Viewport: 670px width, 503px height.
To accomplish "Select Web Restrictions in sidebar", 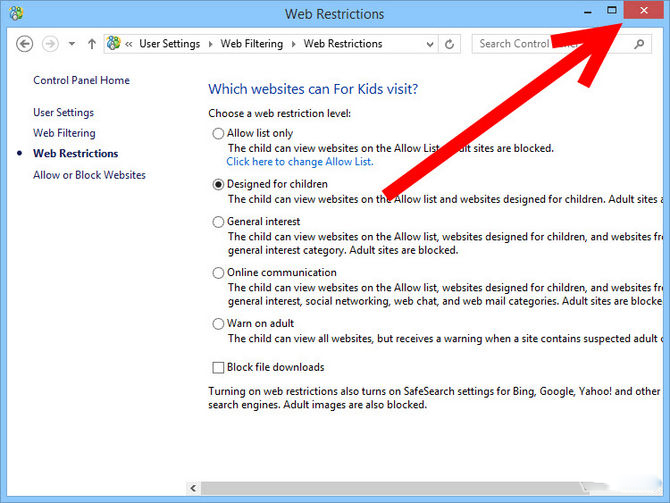I will [x=75, y=153].
